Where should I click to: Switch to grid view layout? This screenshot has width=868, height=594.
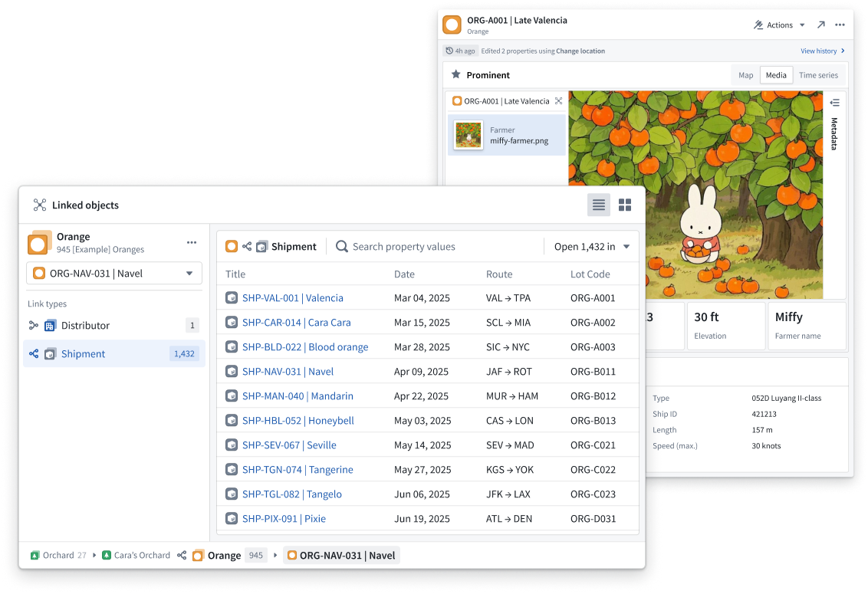pyautogui.click(x=625, y=205)
